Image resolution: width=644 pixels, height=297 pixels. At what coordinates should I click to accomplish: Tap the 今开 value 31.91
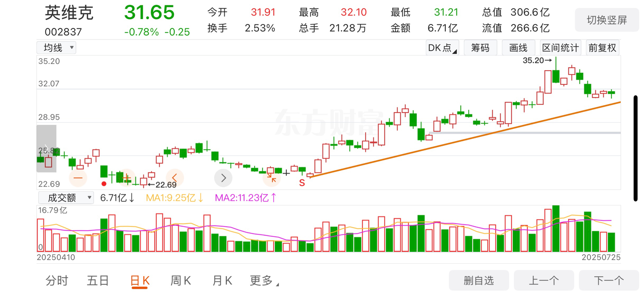tap(263, 12)
